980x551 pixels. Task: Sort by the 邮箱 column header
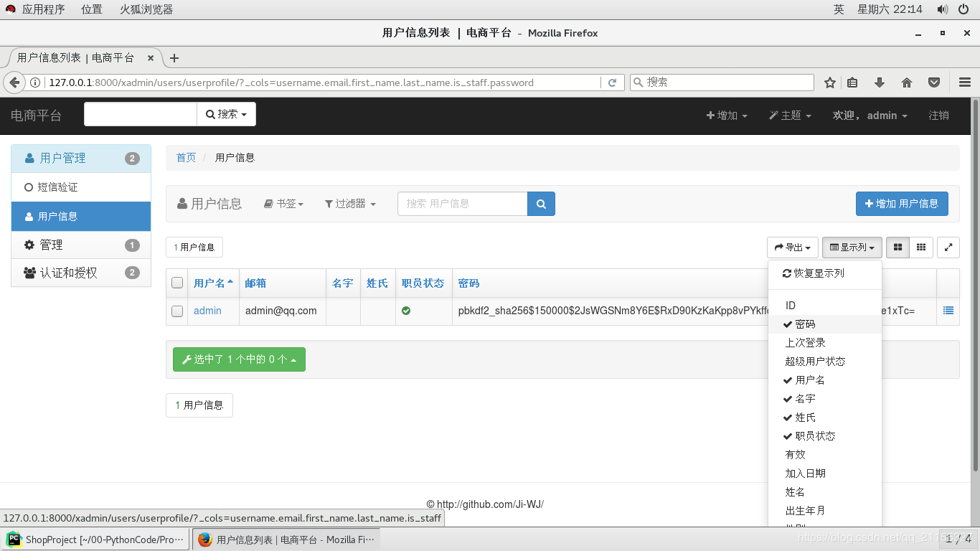tap(255, 283)
